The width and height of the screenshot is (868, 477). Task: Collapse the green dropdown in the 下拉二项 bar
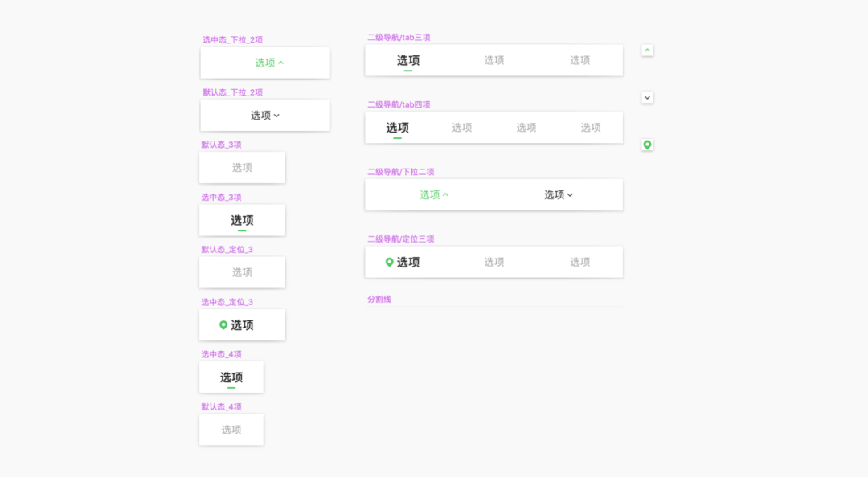tap(434, 195)
